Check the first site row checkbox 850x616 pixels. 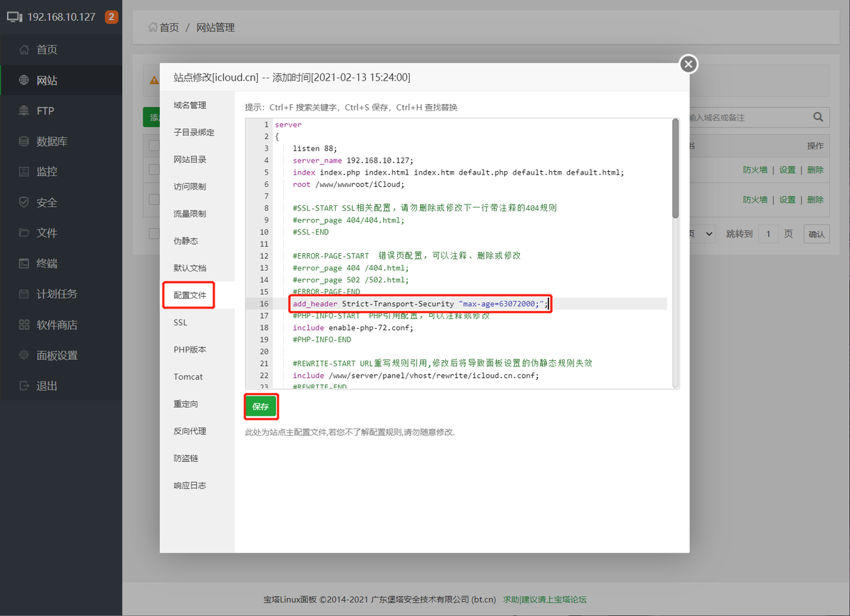[x=155, y=170]
